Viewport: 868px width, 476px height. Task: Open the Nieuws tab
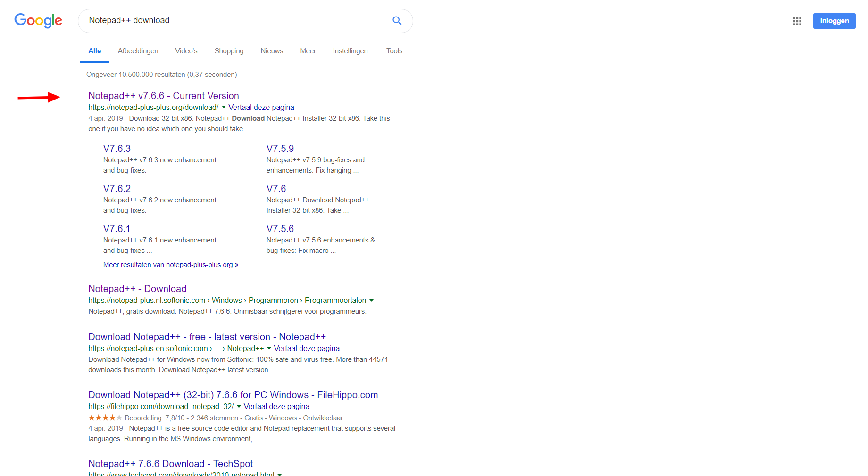(x=272, y=51)
